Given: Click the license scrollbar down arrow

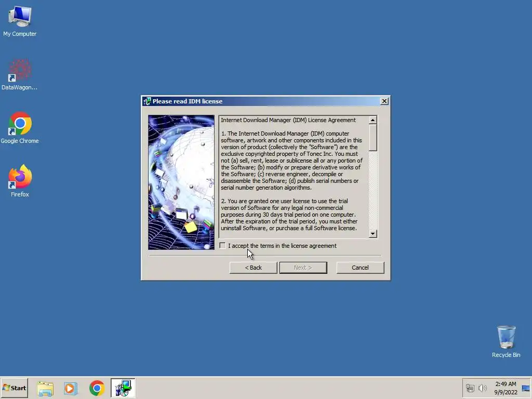Looking at the screenshot, I should click(x=373, y=233).
